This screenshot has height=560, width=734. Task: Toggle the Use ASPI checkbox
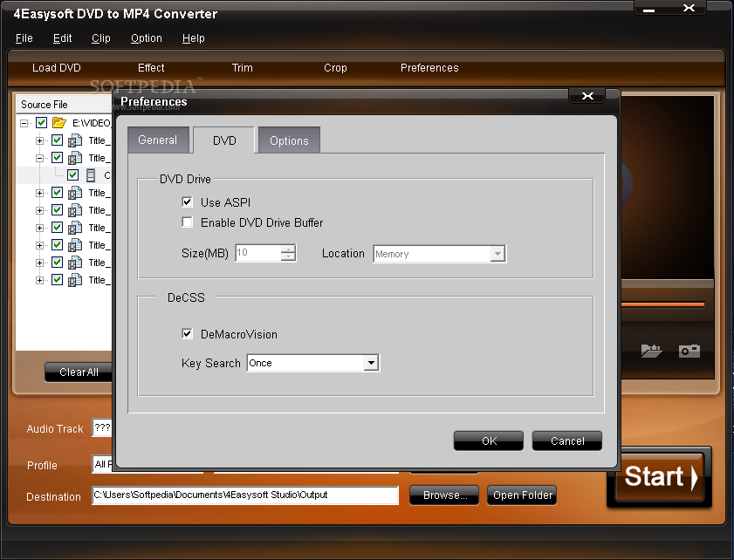188,202
